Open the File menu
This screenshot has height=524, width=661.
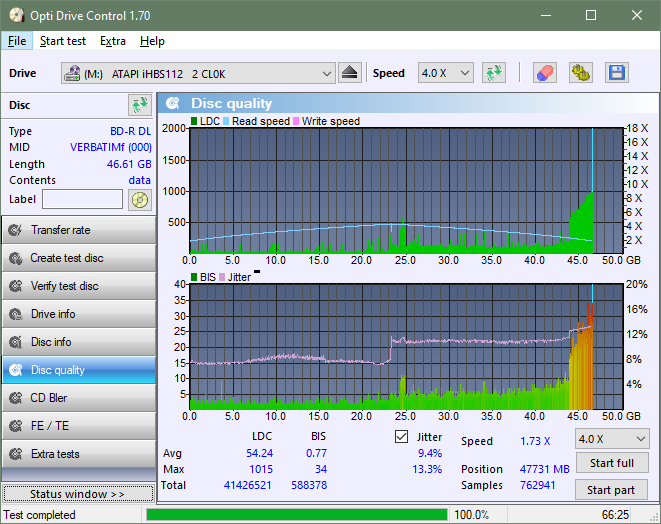pyautogui.click(x=17, y=41)
